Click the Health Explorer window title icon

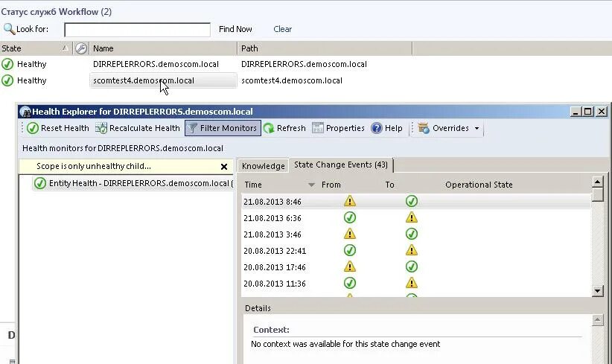(x=25, y=112)
